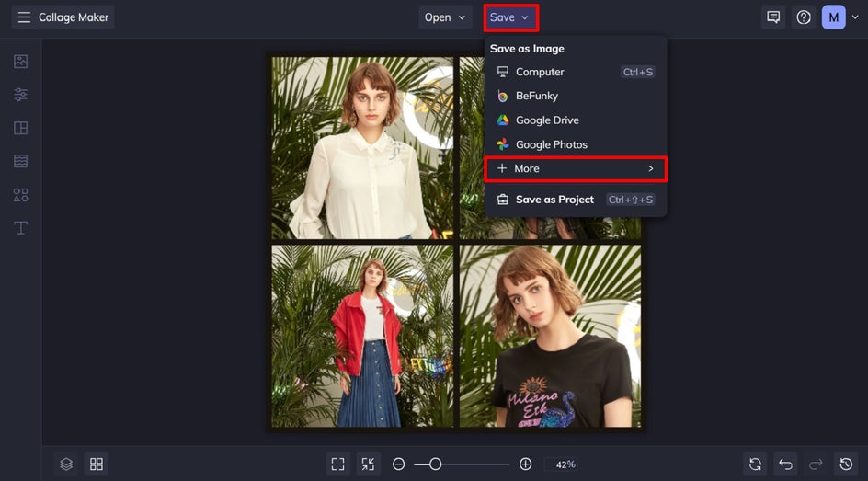868x481 pixels.
Task: Select the red jacket collage photo
Action: click(362, 336)
